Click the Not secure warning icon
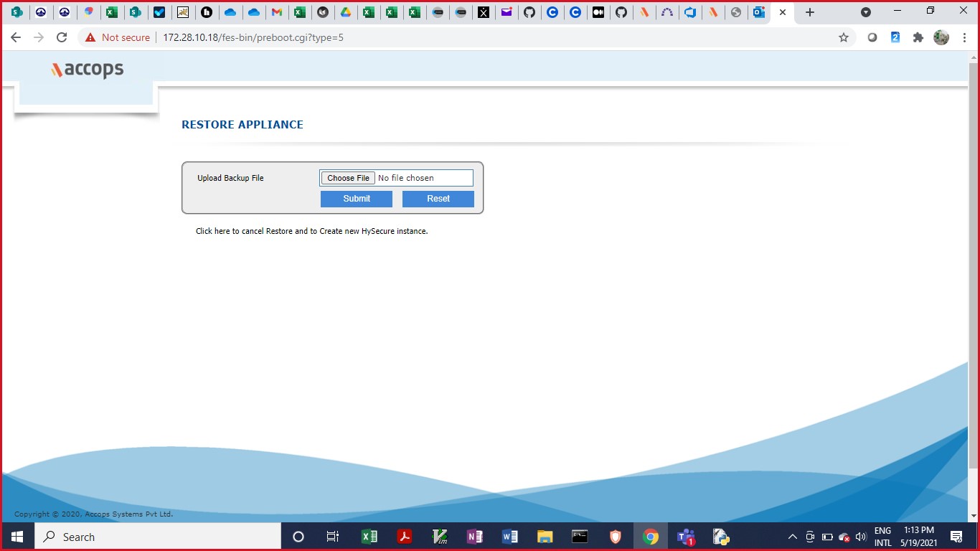Screen dimensions: 980x551 point(90,37)
